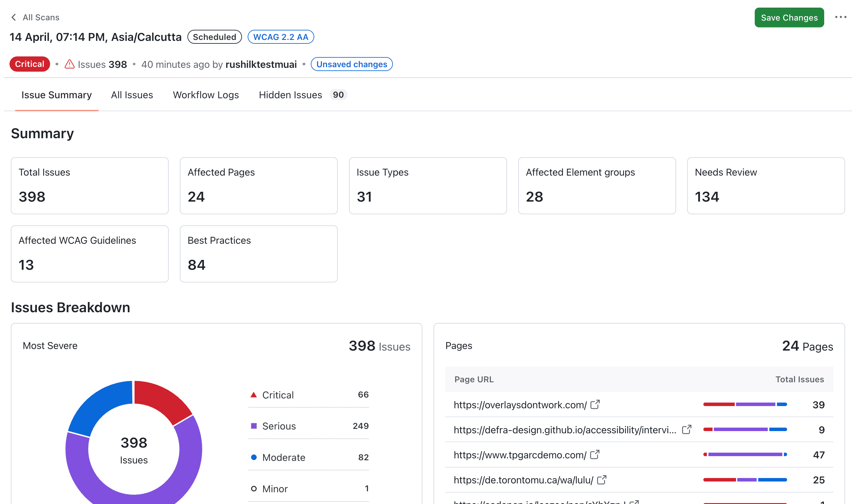Click the red Critical triangle legend icon
867x504 pixels.
click(254, 395)
